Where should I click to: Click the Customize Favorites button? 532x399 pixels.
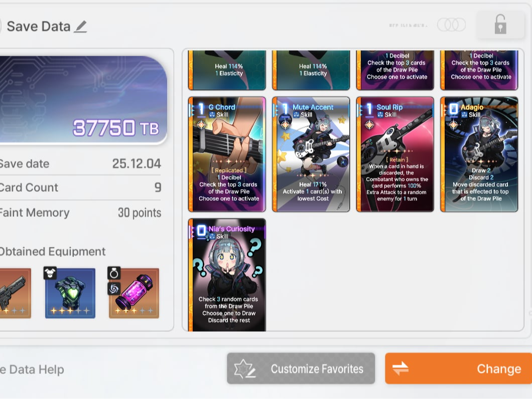[301, 368]
